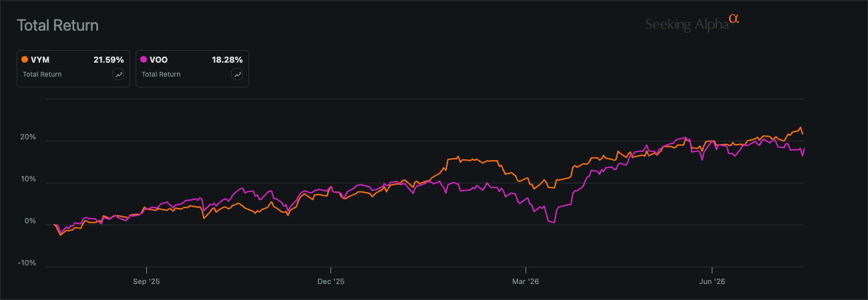Click the purple VOO color dot
Screen dimensions: 868x300
coord(144,59)
